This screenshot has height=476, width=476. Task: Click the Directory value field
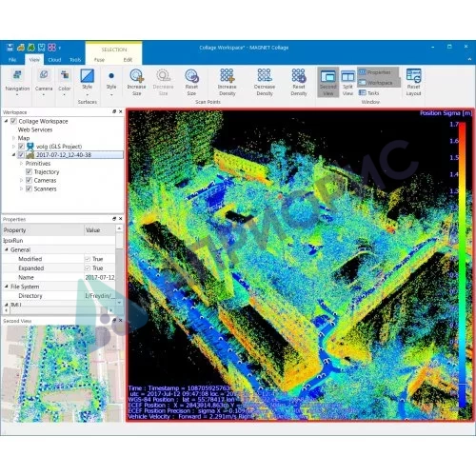pos(100,296)
